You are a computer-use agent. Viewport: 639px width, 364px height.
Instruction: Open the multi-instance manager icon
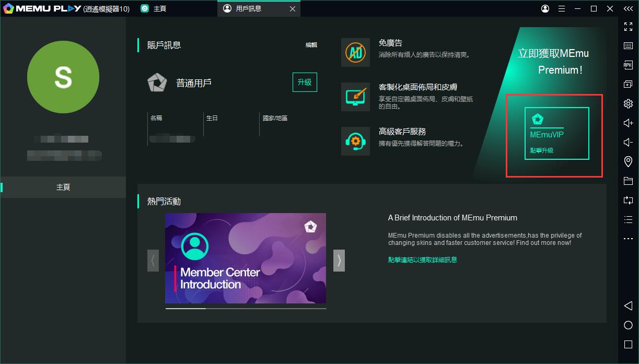point(628,84)
